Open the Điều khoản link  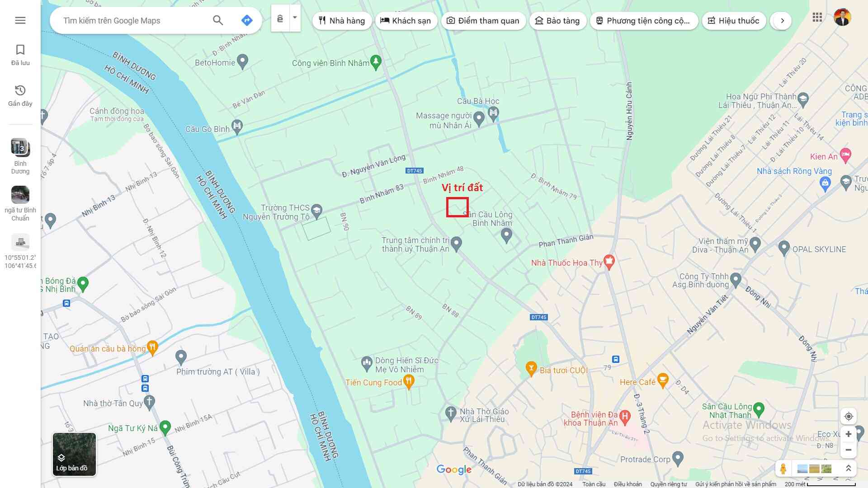(627, 484)
